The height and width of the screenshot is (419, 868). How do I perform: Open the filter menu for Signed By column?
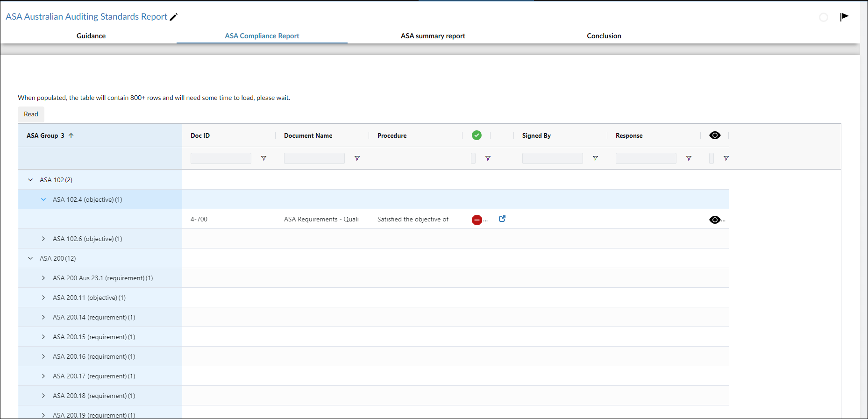coord(595,158)
